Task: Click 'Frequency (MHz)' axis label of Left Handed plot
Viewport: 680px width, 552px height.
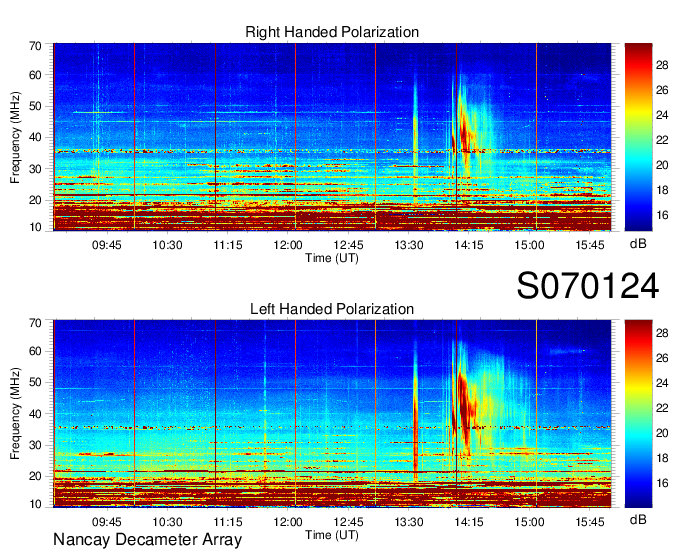Action: pos(15,414)
